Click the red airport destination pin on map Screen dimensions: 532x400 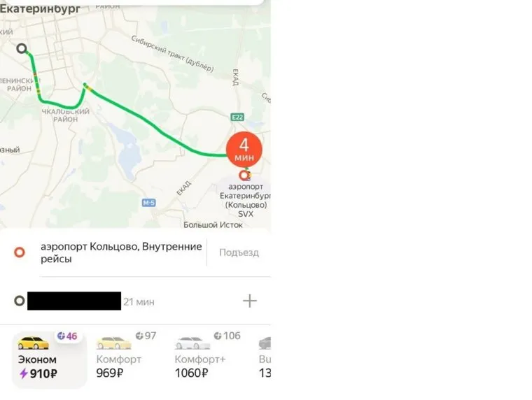[244, 176]
